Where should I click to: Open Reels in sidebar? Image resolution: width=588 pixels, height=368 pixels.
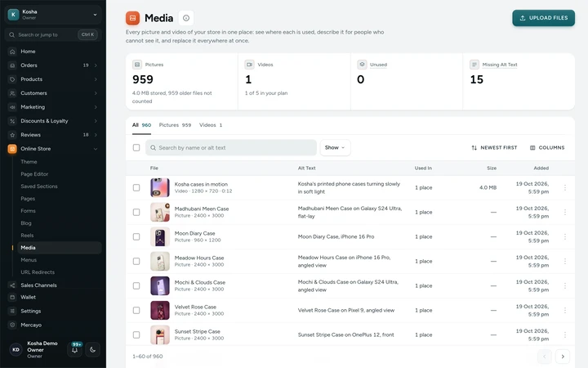[27, 236]
